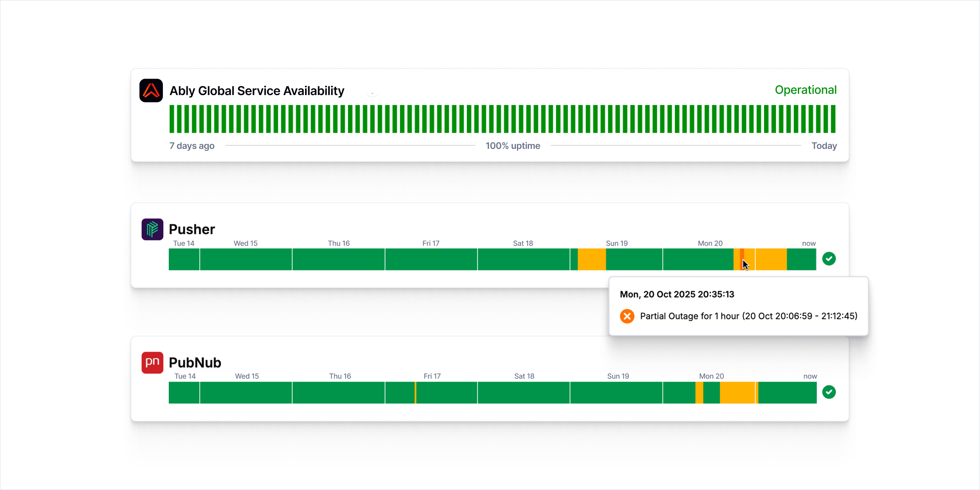Click Pusher's Sun 19 yellow outage segment
This screenshot has height=490, width=980.
[592, 259]
